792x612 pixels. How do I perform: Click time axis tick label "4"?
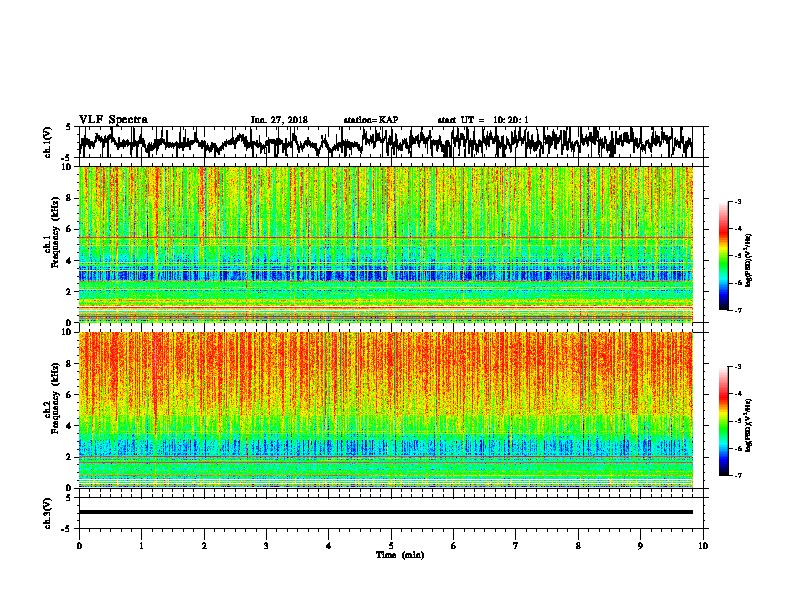click(329, 546)
